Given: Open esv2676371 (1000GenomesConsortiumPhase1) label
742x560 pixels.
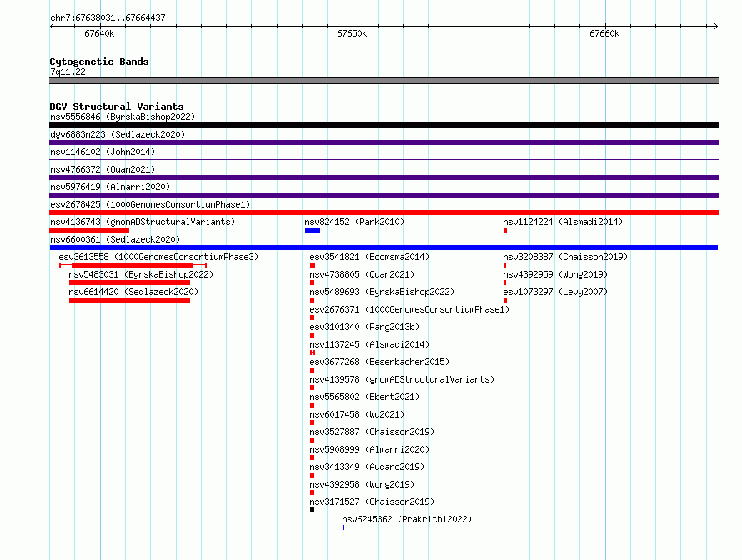Looking at the screenshot, I should click(x=409, y=309).
